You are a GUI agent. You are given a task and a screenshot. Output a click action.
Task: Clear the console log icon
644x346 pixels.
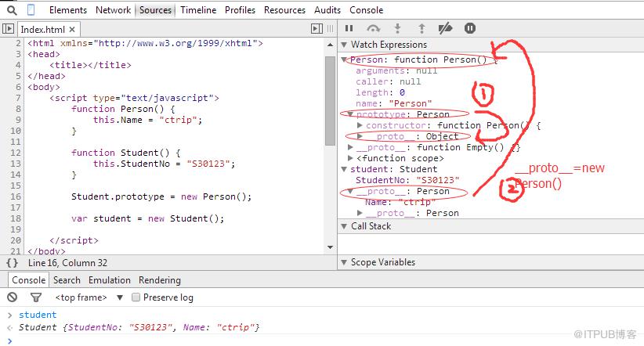tap(13, 297)
